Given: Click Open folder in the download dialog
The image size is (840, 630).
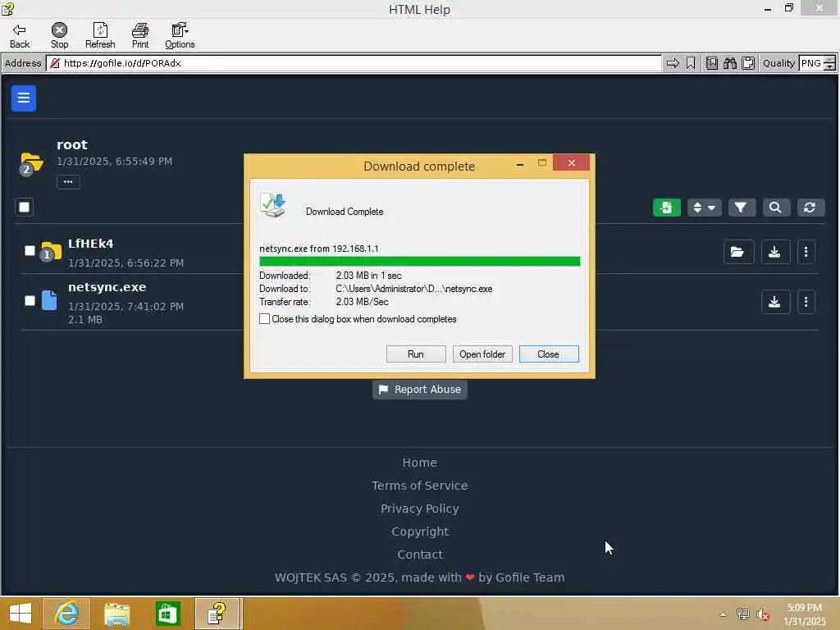Looking at the screenshot, I should pyautogui.click(x=482, y=354).
